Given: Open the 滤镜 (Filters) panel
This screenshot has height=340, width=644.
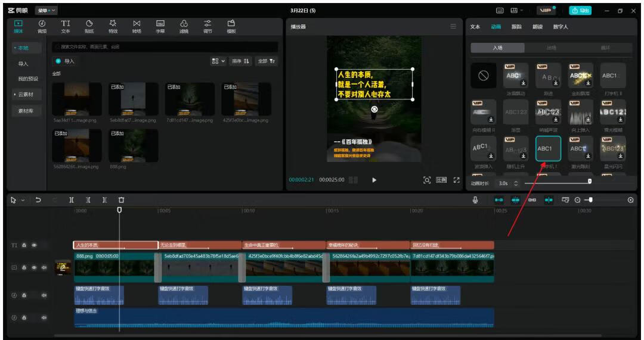Looking at the screenshot, I should tap(184, 26).
